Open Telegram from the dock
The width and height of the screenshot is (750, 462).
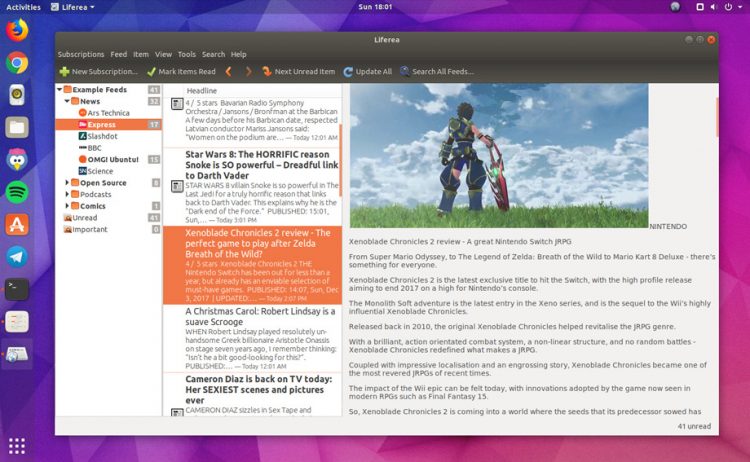pyautogui.click(x=17, y=257)
